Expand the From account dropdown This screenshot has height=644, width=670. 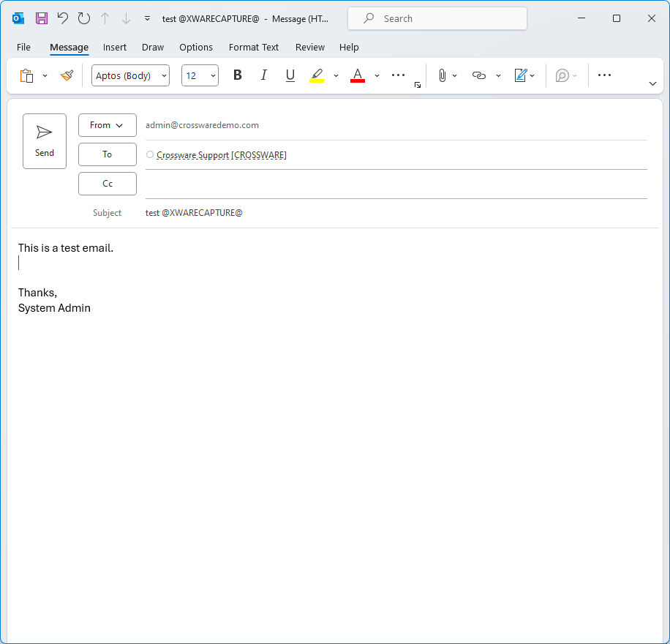[x=107, y=125]
